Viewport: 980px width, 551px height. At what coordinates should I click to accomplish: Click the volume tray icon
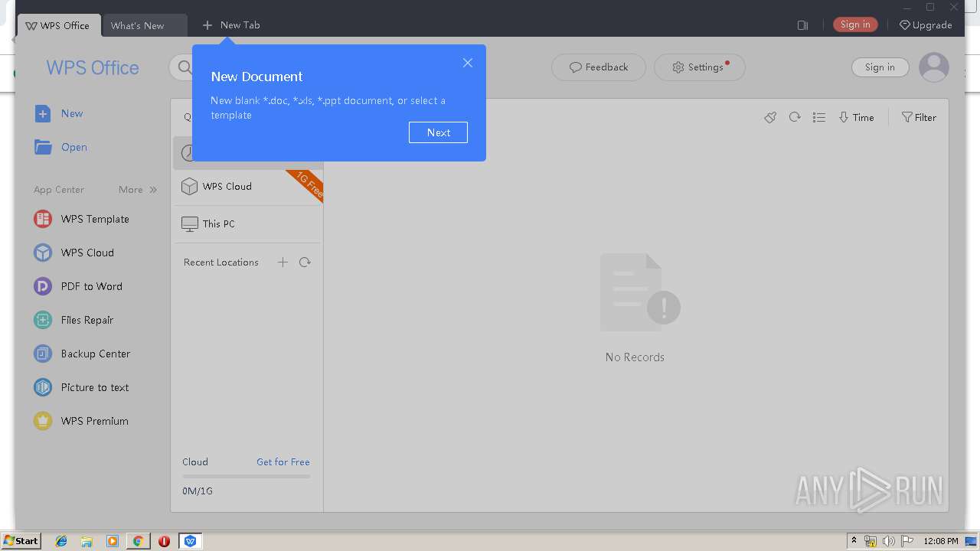(x=889, y=541)
